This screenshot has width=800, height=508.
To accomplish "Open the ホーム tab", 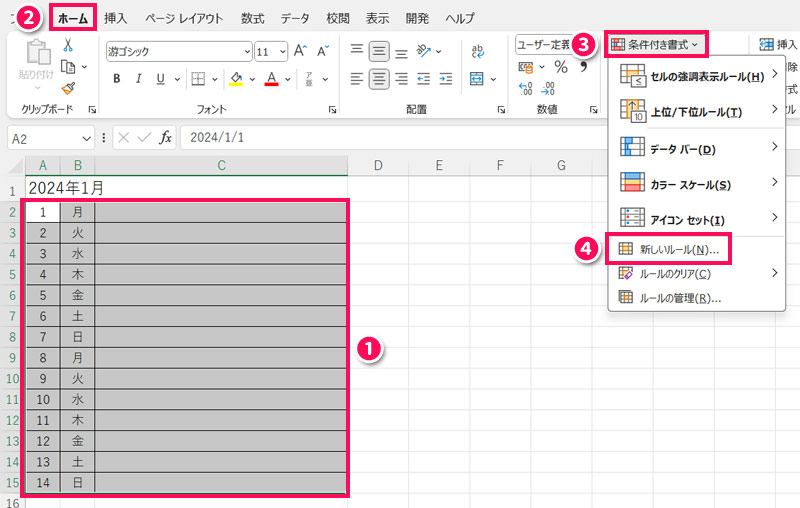I will [x=73, y=18].
